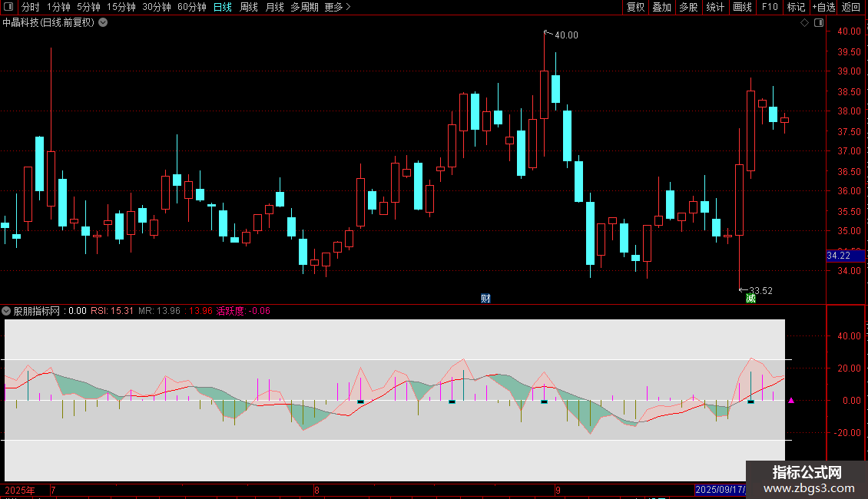The height and width of the screenshot is (499, 868).
Task: Open the 画线 drawing tools
Action: pyautogui.click(x=742, y=7)
